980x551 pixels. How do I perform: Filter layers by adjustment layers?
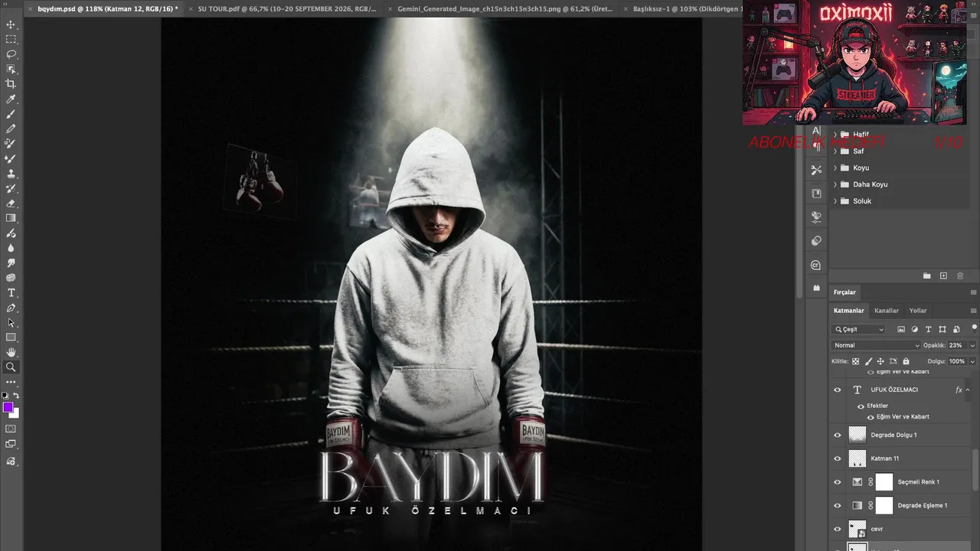(x=915, y=329)
